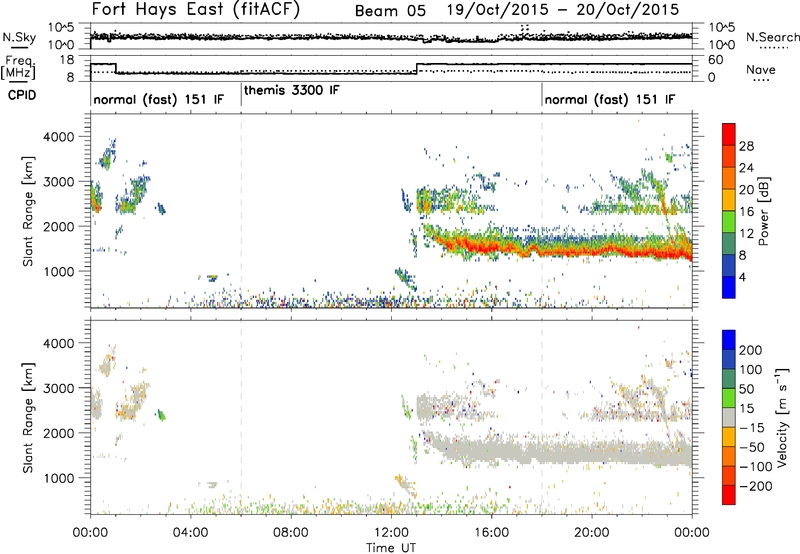Click the 'Nave' legend label
This screenshot has width=800, height=554.
click(x=761, y=69)
